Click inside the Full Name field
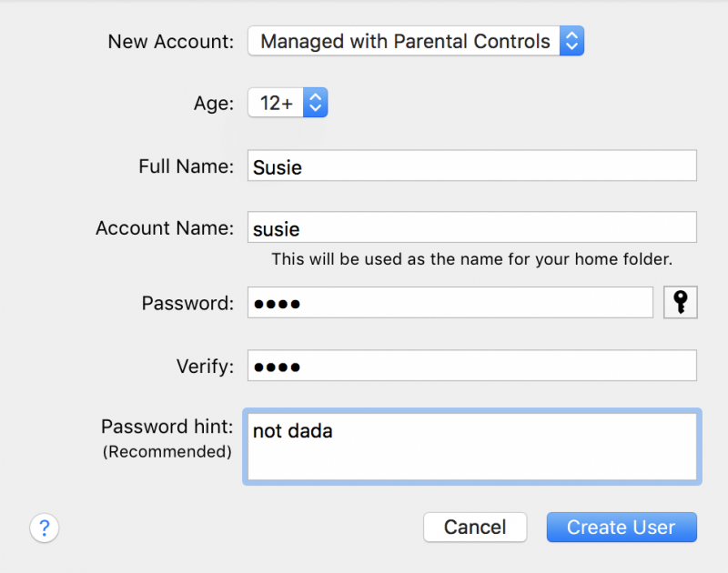The width and height of the screenshot is (728, 573). click(472, 165)
